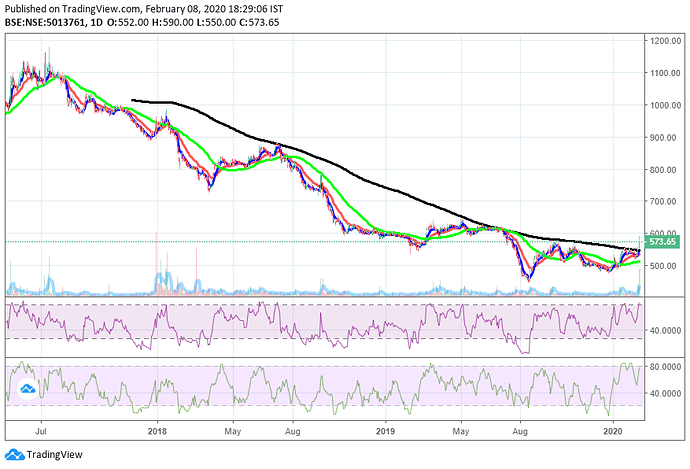Viewport: 690px width, 469px height.
Task: Click the Jul label on the time axis
Action: click(42, 431)
